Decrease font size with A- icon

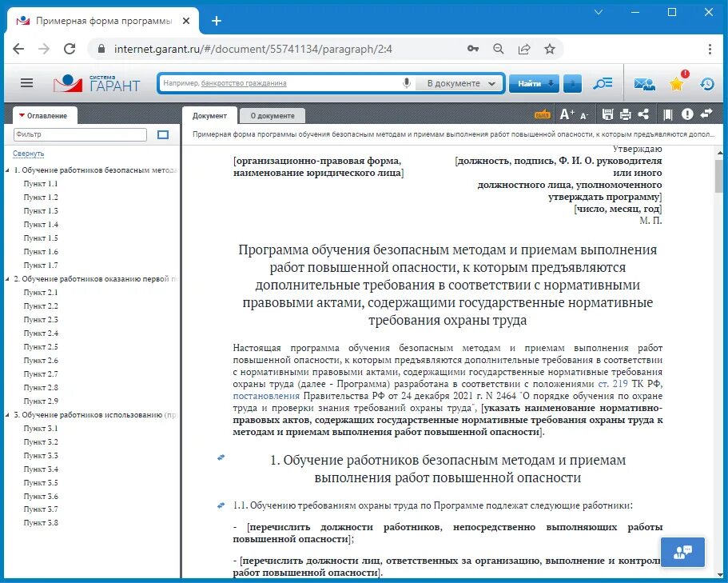pyautogui.click(x=583, y=115)
